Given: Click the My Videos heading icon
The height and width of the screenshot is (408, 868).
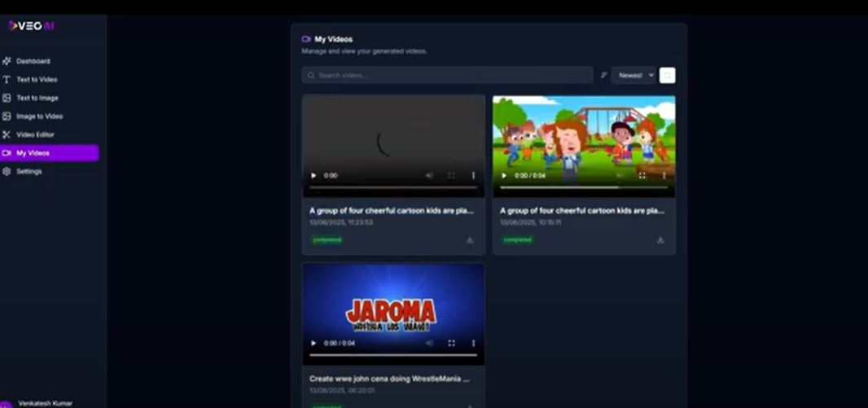Looking at the screenshot, I should point(306,39).
